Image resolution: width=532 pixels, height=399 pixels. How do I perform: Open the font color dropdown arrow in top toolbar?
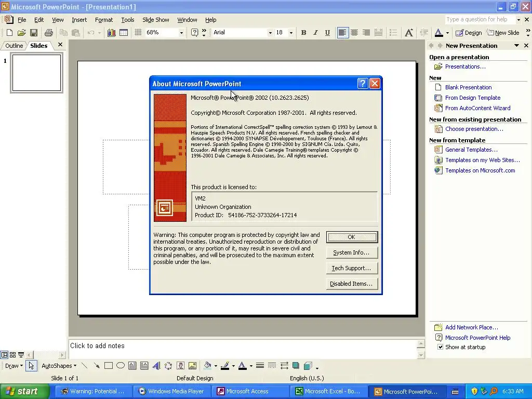(x=447, y=33)
